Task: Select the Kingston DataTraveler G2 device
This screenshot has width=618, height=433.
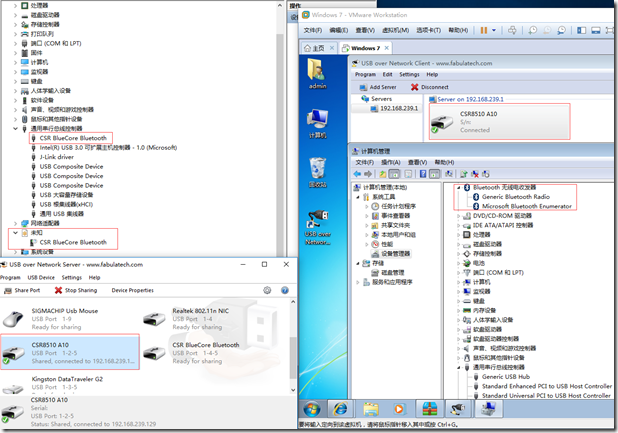Action: 70,384
